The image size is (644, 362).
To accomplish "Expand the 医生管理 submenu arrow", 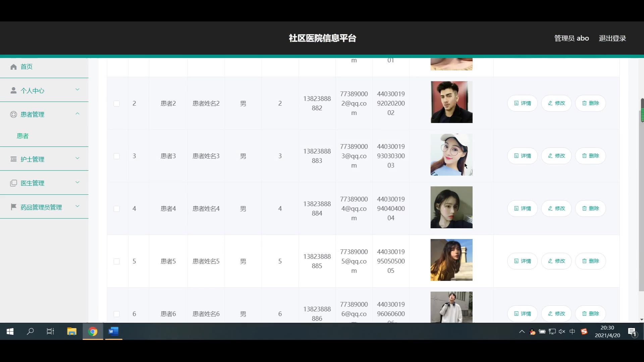I will [77, 183].
